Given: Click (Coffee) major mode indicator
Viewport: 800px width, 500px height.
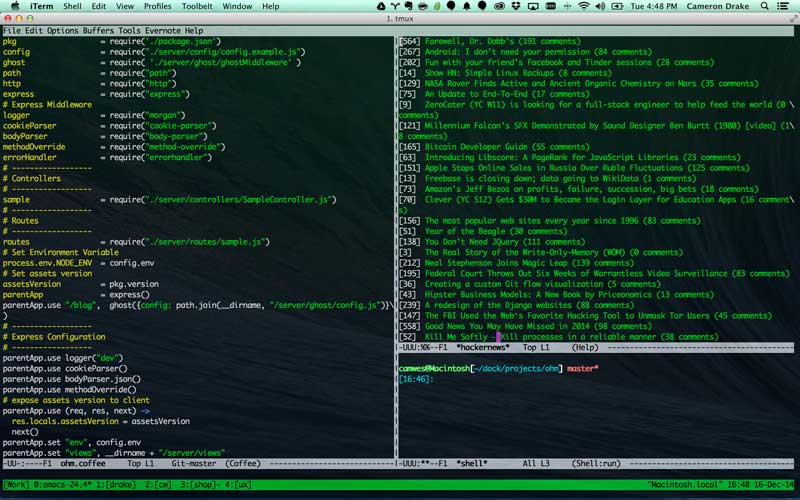Looking at the screenshot, I should pos(242,463).
